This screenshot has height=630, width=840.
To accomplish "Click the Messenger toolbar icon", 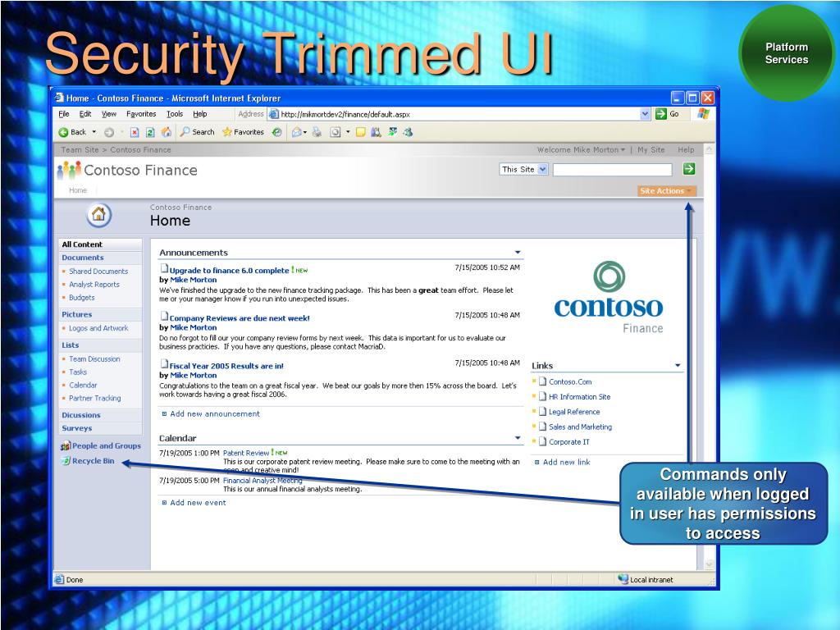I will click(409, 132).
